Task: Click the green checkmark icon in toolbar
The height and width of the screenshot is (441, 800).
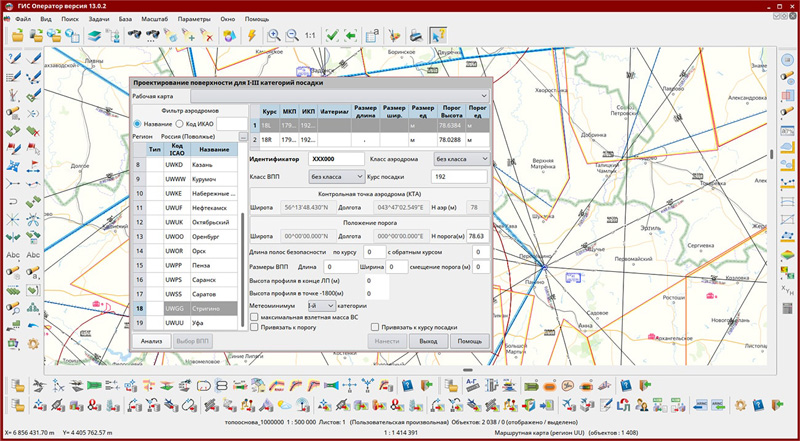Action: (x=332, y=35)
